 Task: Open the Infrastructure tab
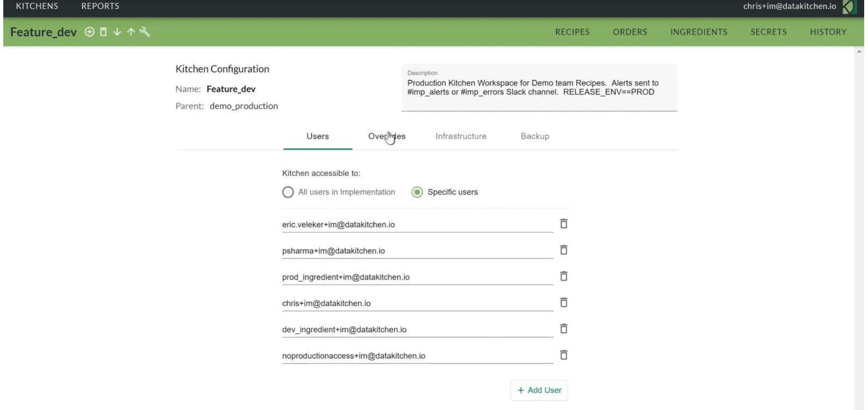point(460,136)
